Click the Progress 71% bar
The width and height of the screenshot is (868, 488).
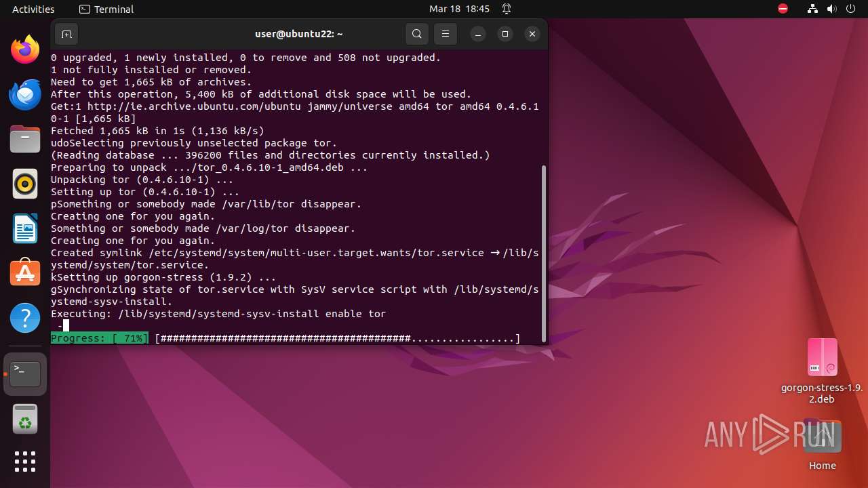pos(285,338)
